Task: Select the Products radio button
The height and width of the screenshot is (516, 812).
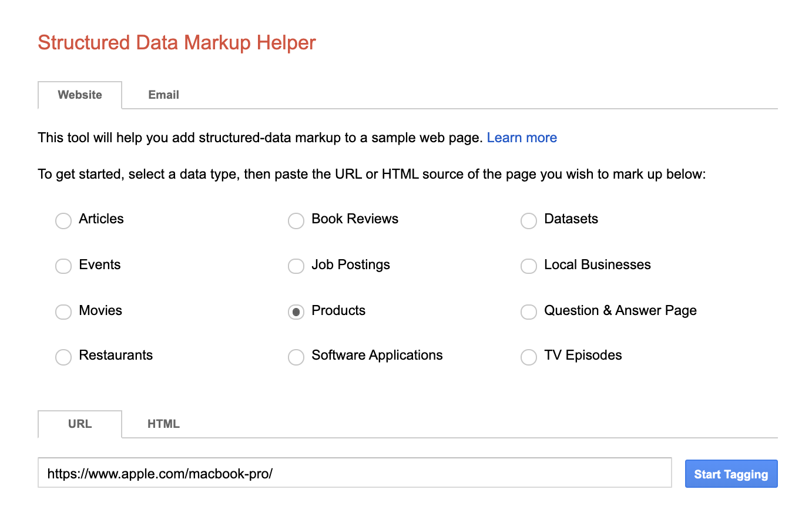Action: point(296,312)
